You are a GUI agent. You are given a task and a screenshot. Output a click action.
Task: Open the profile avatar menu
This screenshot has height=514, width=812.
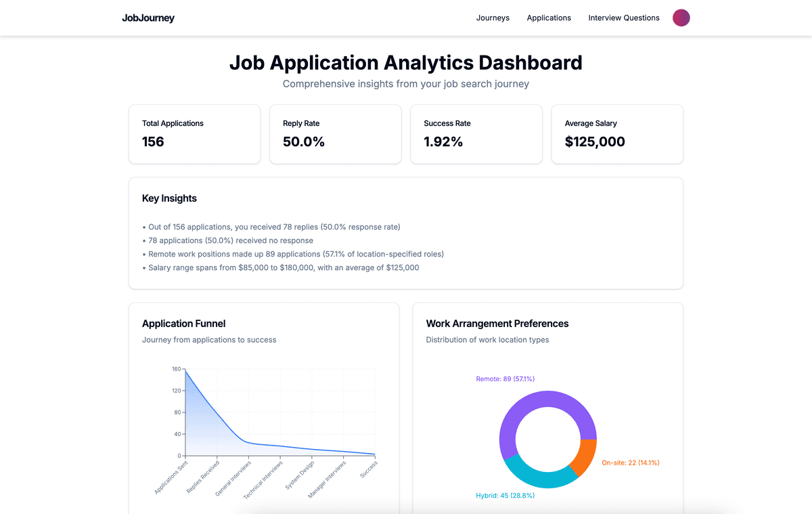coord(681,18)
